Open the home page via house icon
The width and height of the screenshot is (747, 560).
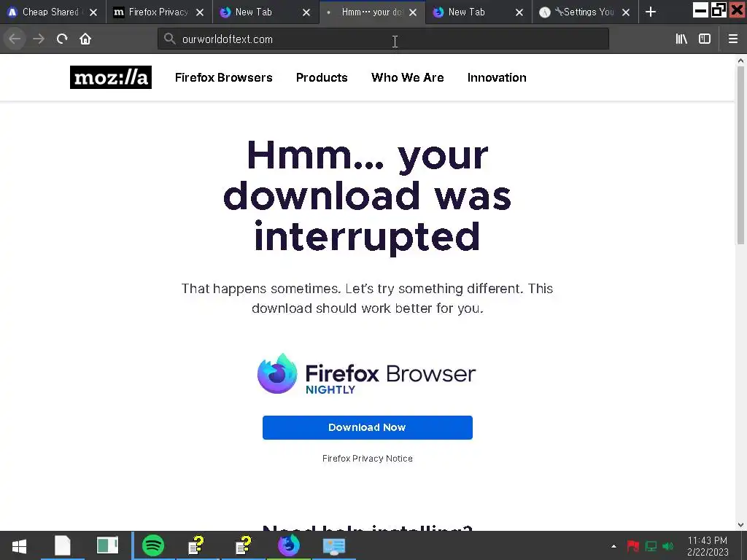(85, 39)
